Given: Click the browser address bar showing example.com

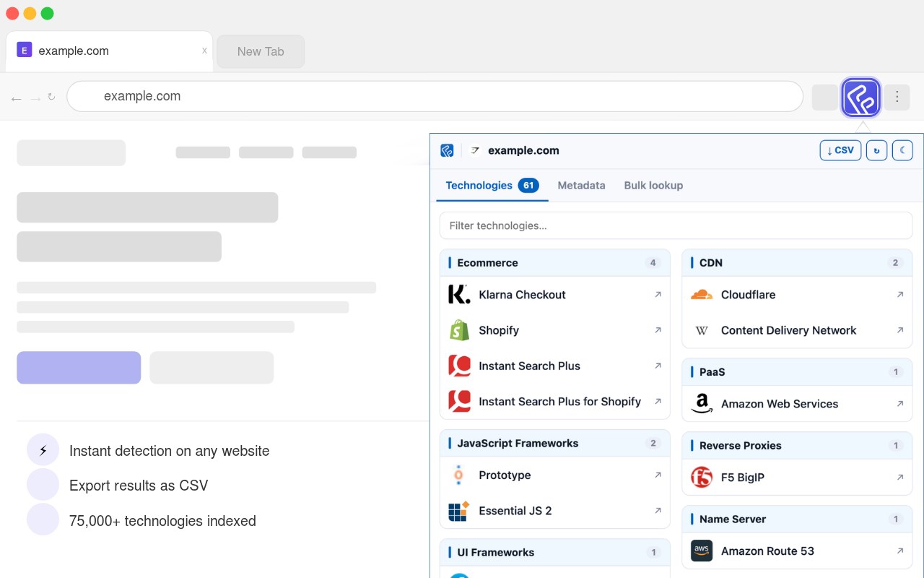Looking at the screenshot, I should coord(435,96).
